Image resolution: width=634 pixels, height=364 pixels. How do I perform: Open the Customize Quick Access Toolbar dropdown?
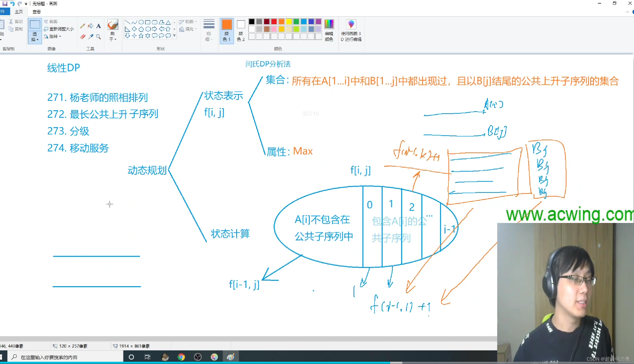point(26,4)
